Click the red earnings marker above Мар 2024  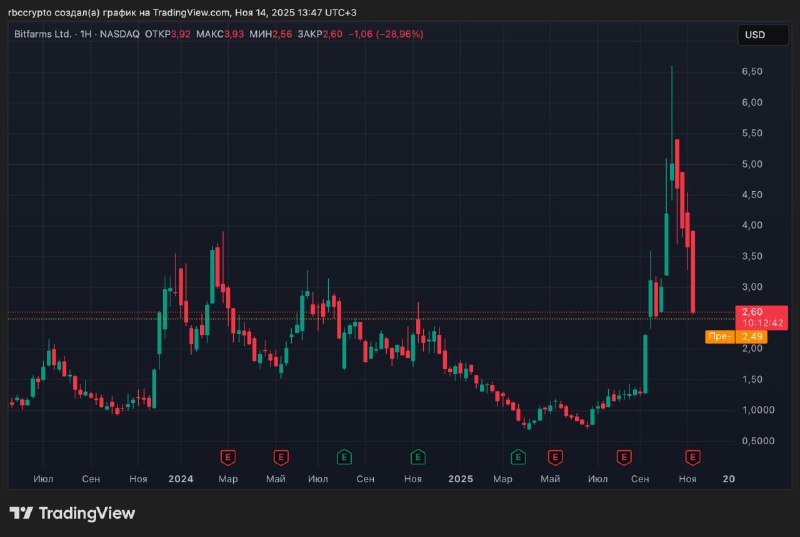tap(228, 457)
